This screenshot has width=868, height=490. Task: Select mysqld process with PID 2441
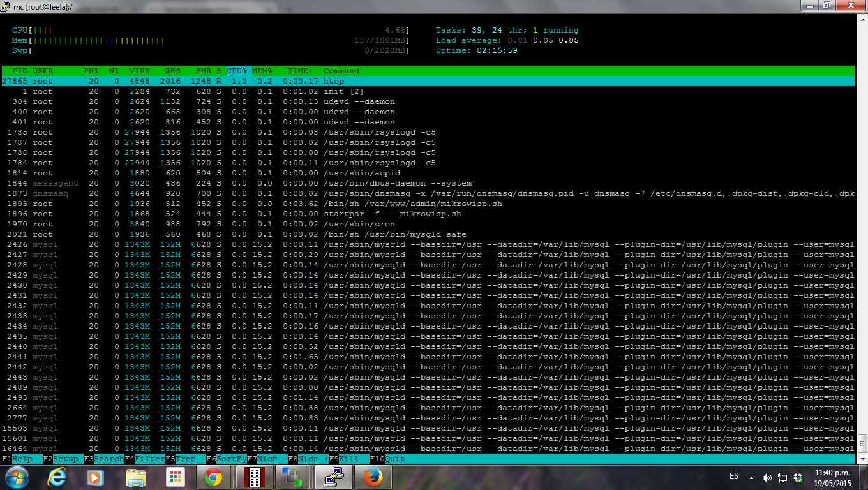click(x=428, y=357)
